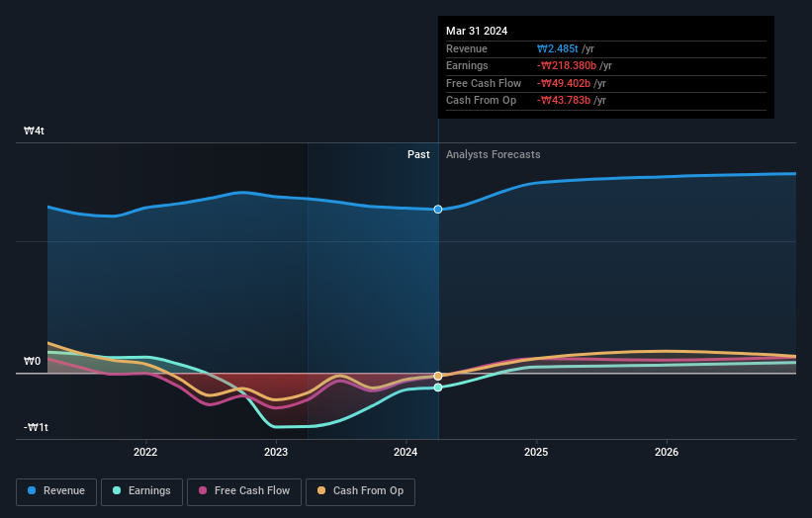Click the Cash From Op label in tooltip
The height and width of the screenshot is (518, 812).
(481, 101)
